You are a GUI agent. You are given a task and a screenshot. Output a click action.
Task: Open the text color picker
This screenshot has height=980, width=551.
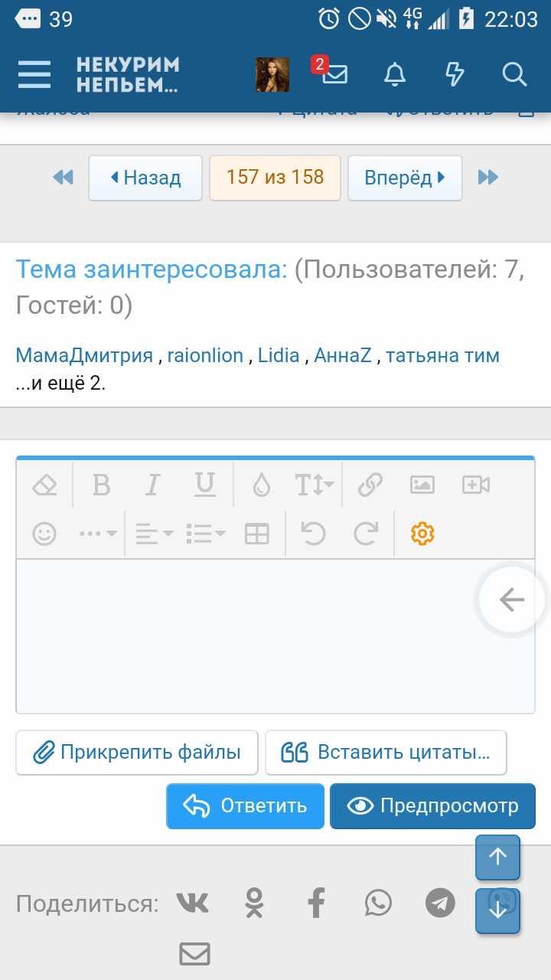click(262, 485)
